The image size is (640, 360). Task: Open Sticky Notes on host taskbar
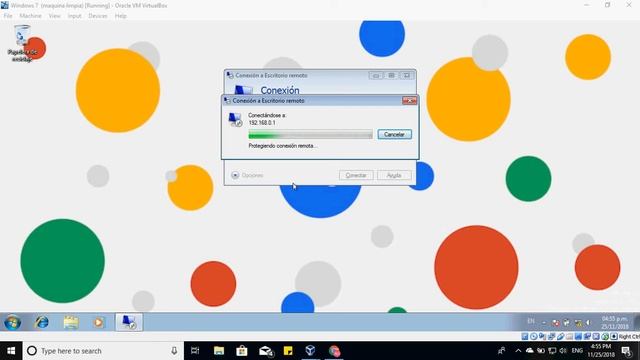[288, 351]
